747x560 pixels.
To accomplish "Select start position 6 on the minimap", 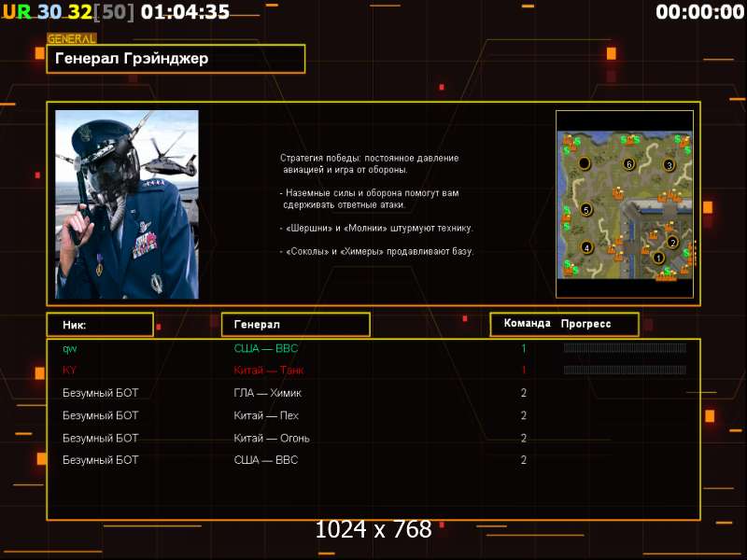I will pos(628,164).
